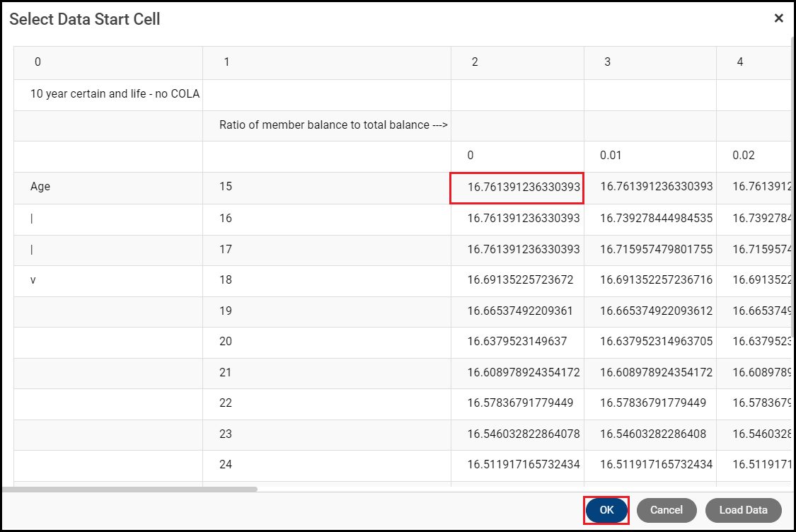
Task: Select the highlighted cell 16.761391236330393 at Age 15
Action: click(x=524, y=187)
